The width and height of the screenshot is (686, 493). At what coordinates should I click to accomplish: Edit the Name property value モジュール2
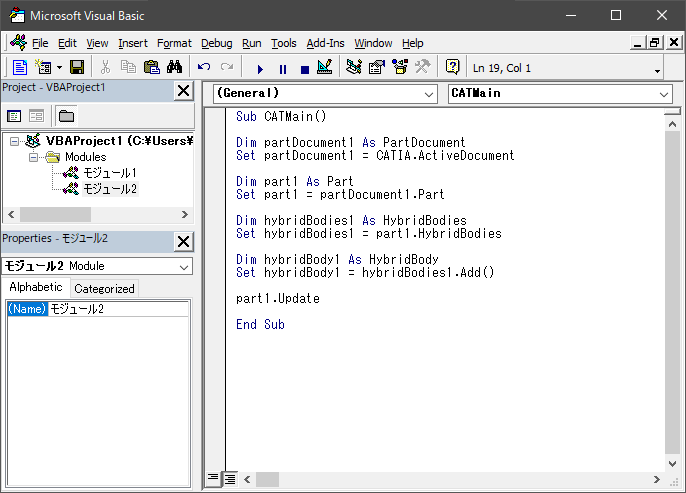coord(118,309)
